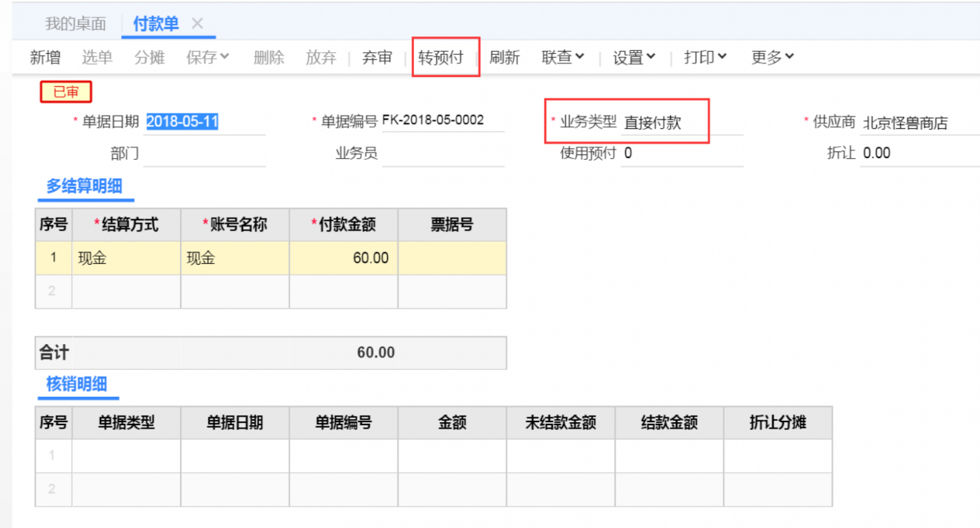Refresh with the 刷新 button
The image size is (980, 528).
tap(505, 58)
